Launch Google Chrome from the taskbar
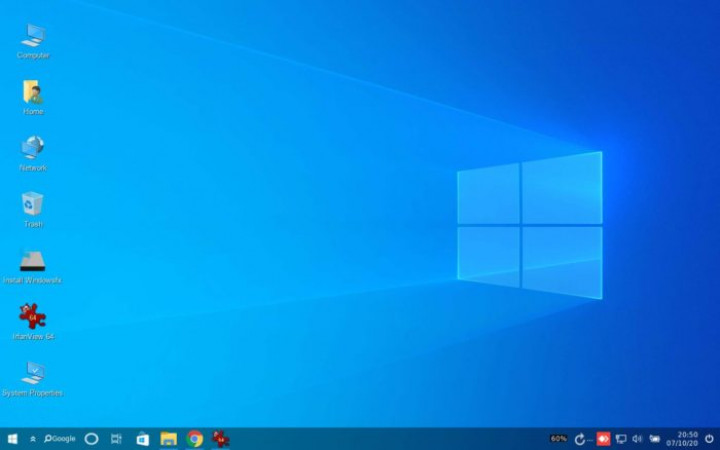The height and width of the screenshot is (450, 720). coord(195,439)
